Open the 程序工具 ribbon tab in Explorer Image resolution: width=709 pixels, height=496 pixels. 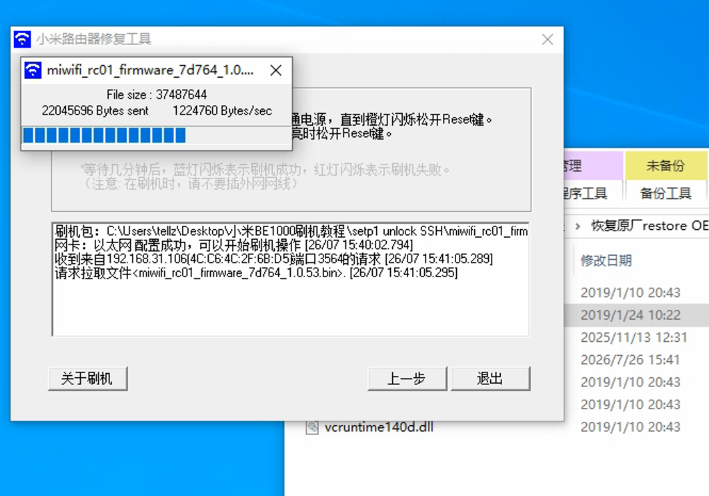[585, 194]
